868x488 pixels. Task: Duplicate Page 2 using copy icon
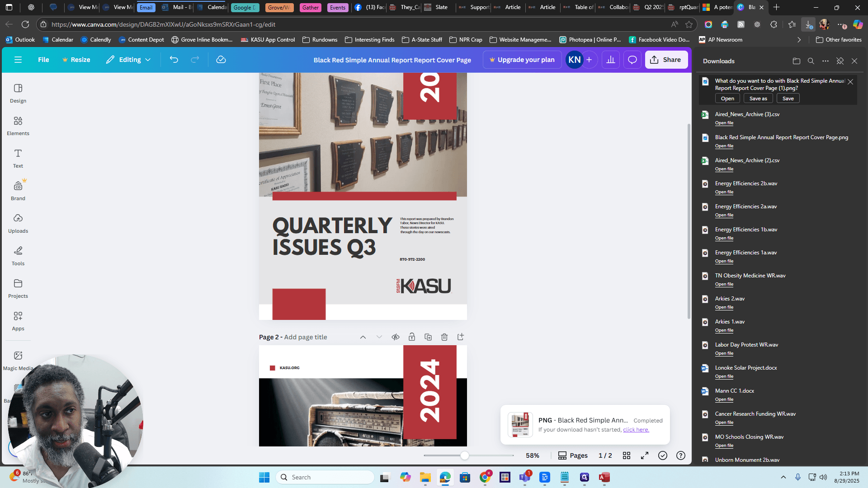(428, 337)
